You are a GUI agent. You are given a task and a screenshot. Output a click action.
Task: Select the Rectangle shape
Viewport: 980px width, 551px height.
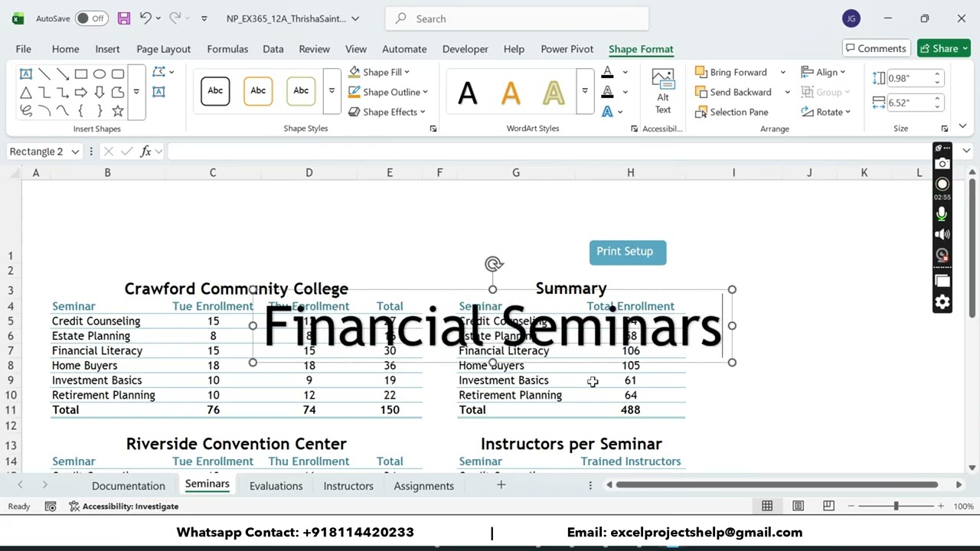tap(81, 74)
